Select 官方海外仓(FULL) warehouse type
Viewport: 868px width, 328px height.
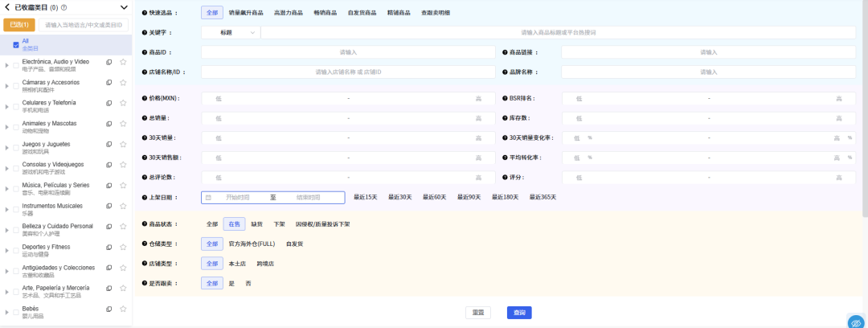pos(252,244)
